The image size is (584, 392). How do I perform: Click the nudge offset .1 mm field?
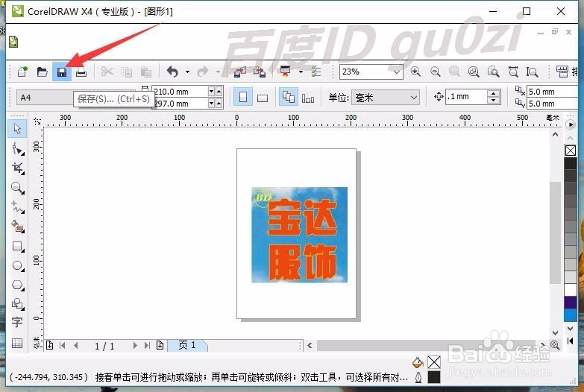click(x=466, y=97)
